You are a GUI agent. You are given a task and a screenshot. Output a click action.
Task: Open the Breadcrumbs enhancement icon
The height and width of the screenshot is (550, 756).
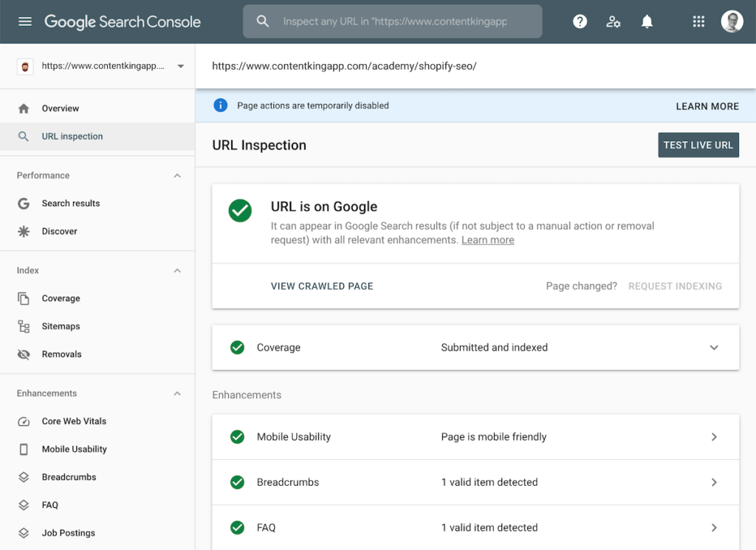(x=23, y=477)
